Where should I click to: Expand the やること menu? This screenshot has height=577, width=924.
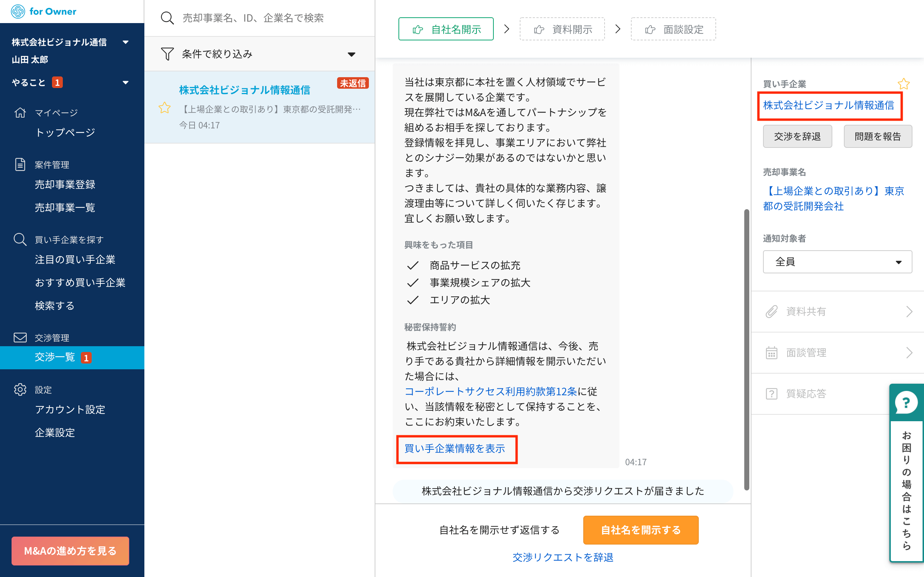click(125, 83)
